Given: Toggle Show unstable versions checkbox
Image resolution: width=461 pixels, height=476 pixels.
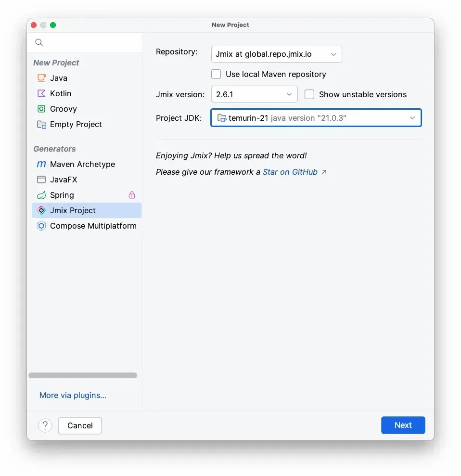Looking at the screenshot, I should tap(309, 94).
